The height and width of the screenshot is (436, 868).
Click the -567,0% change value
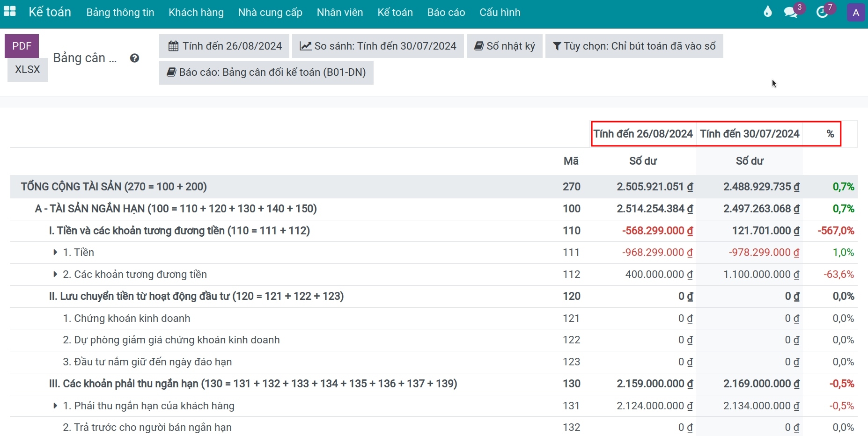click(x=836, y=231)
